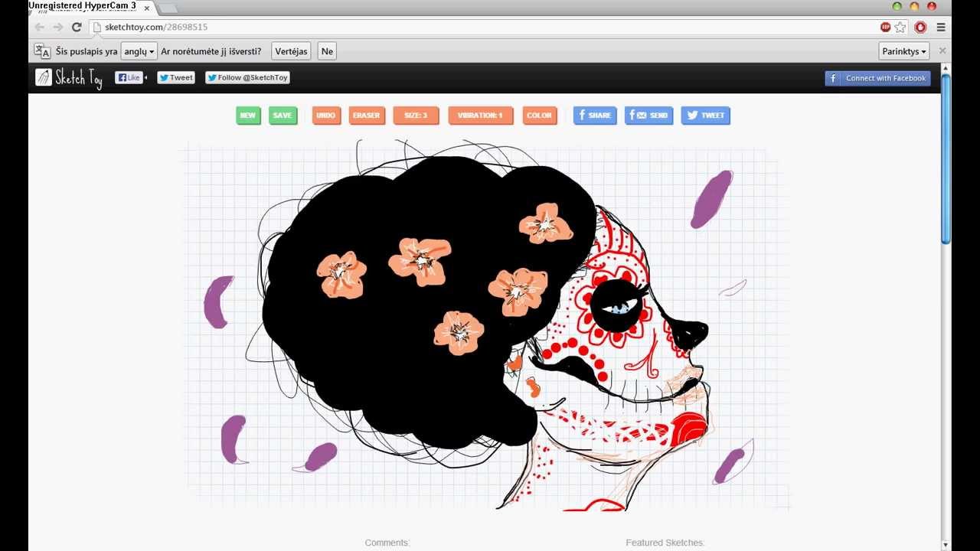Viewport: 980px width, 551px height.
Task: Save the current sketch
Action: (283, 116)
